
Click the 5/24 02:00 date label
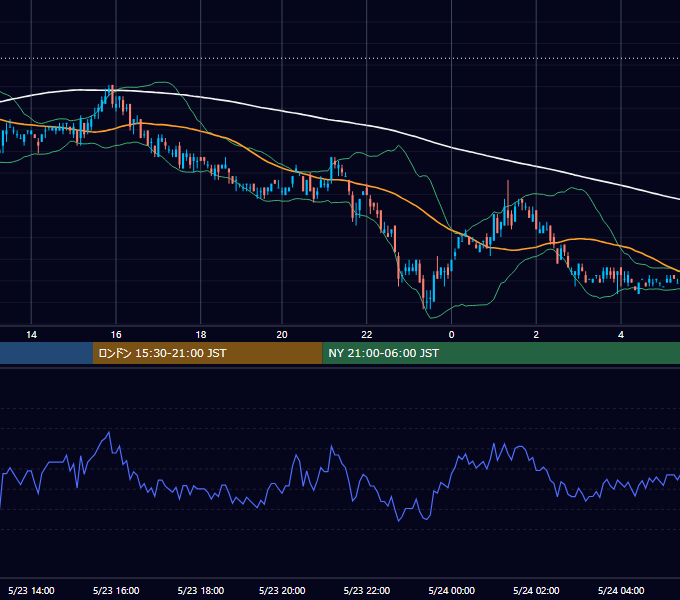[536, 590]
